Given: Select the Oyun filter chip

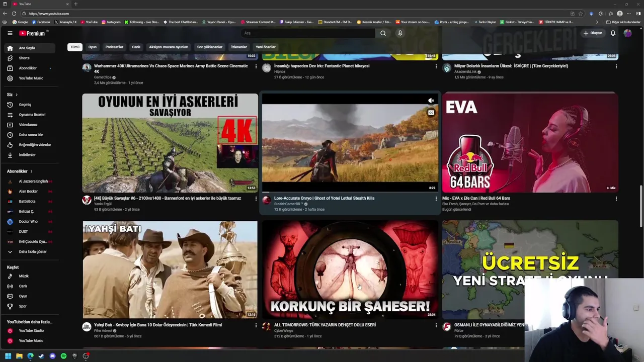Looking at the screenshot, I should point(93,47).
